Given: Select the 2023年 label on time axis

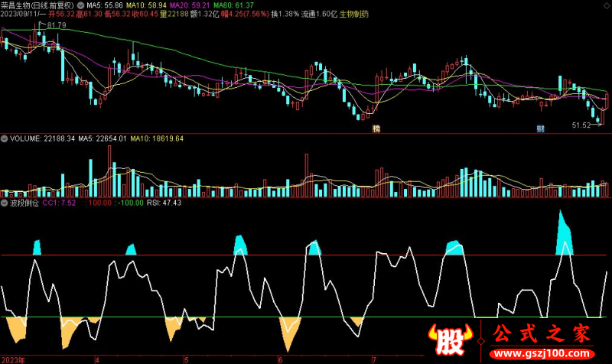Looking at the screenshot, I should click(14, 360).
